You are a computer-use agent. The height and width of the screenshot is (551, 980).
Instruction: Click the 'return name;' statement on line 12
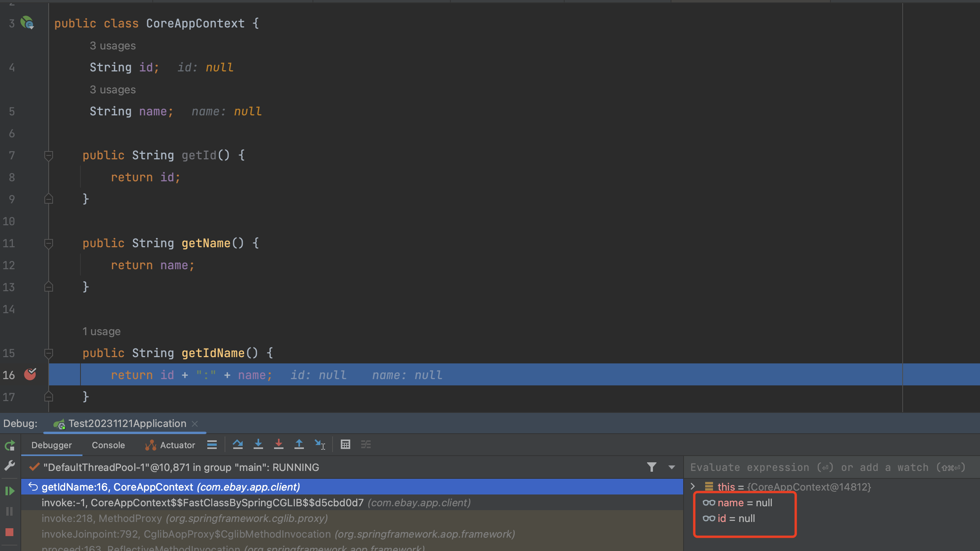(153, 265)
